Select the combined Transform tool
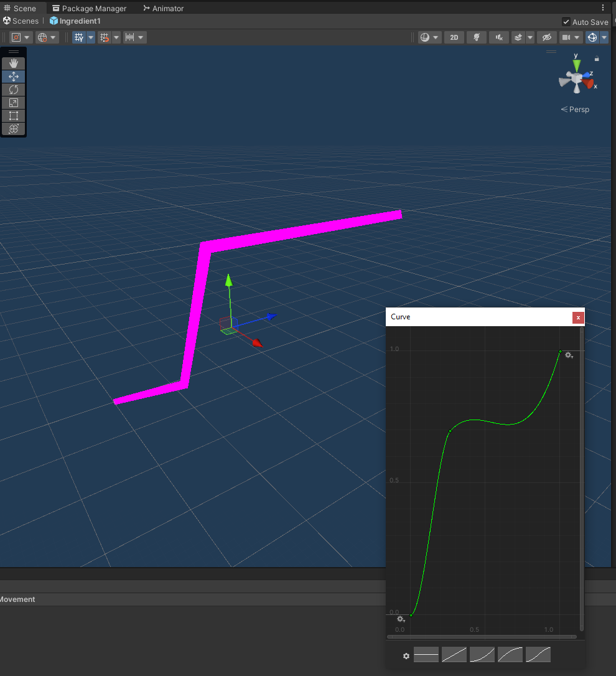This screenshot has width=616, height=676. 13,129
